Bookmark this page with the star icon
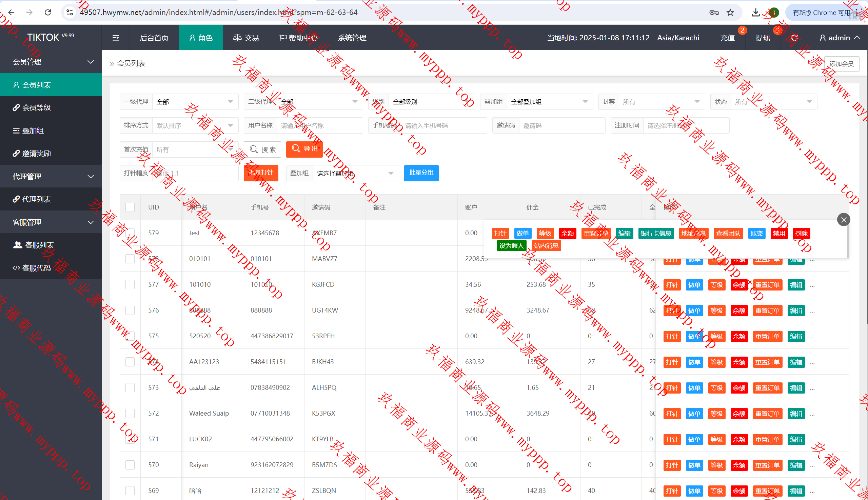868x500 pixels. tap(730, 13)
